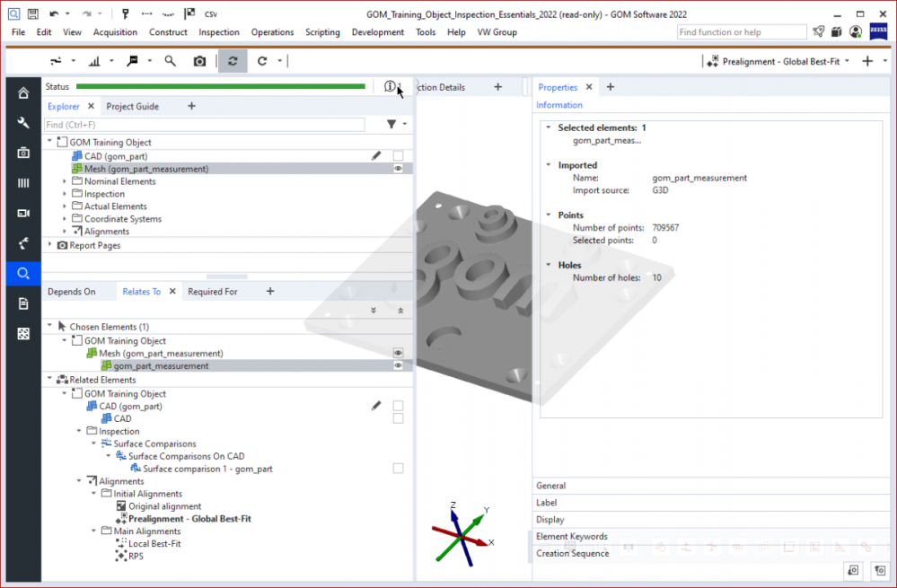Image resolution: width=897 pixels, height=588 pixels.
Task: Open the Prealignment - Global Best-Fit dropdown
Action: click(778, 61)
